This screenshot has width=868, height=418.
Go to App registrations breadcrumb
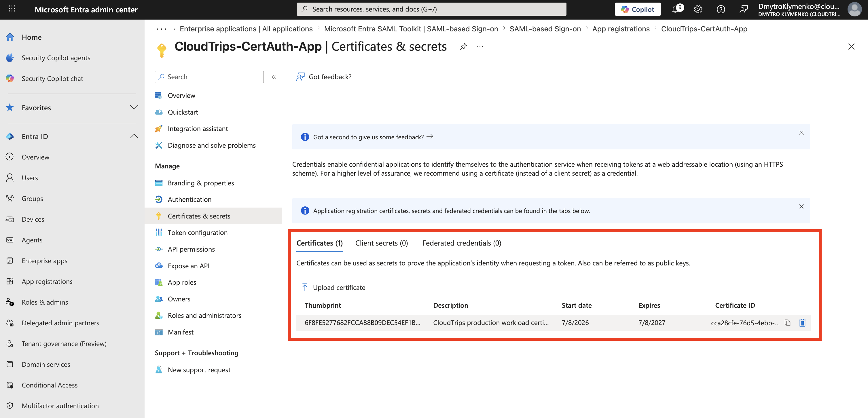(621, 29)
